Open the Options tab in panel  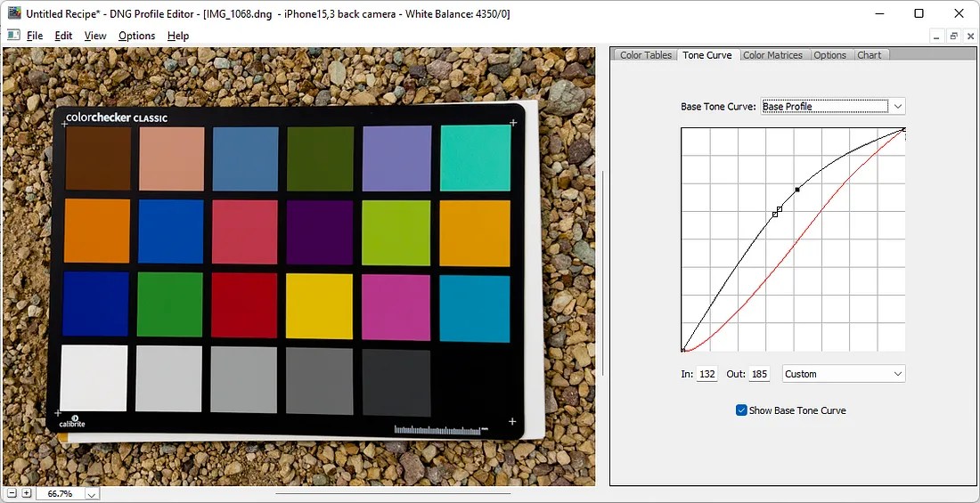click(x=829, y=55)
